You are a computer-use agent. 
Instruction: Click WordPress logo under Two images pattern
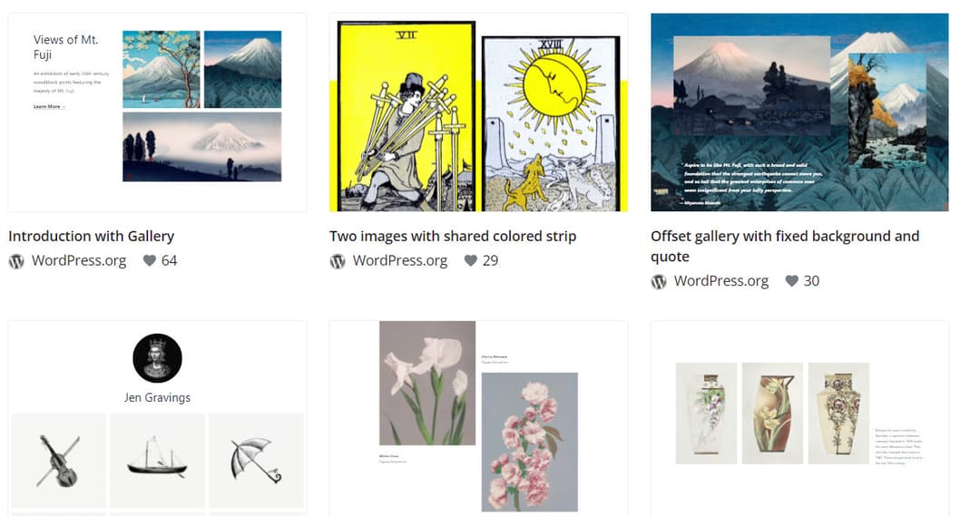coord(338,261)
